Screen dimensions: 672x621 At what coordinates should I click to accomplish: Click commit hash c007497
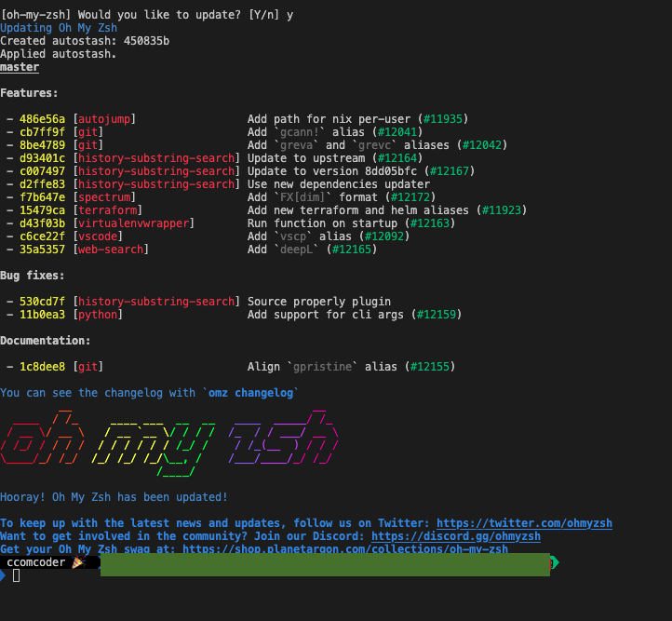click(43, 171)
